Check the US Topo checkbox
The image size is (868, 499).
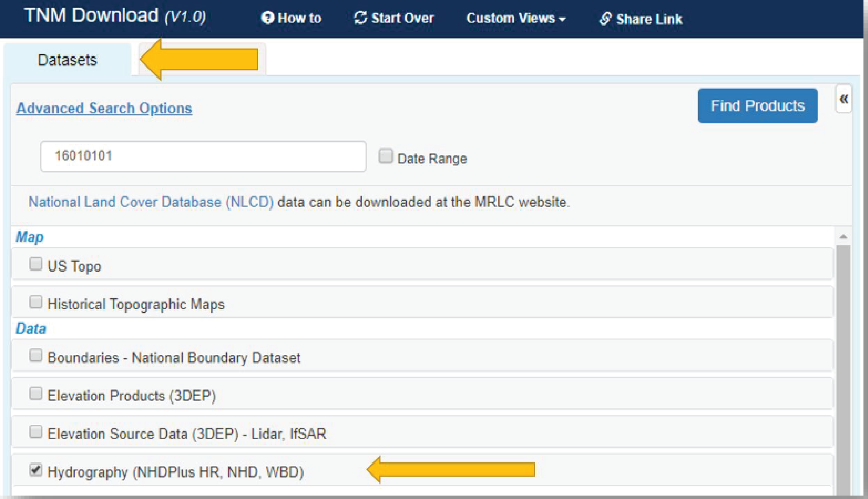pos(35,264)
